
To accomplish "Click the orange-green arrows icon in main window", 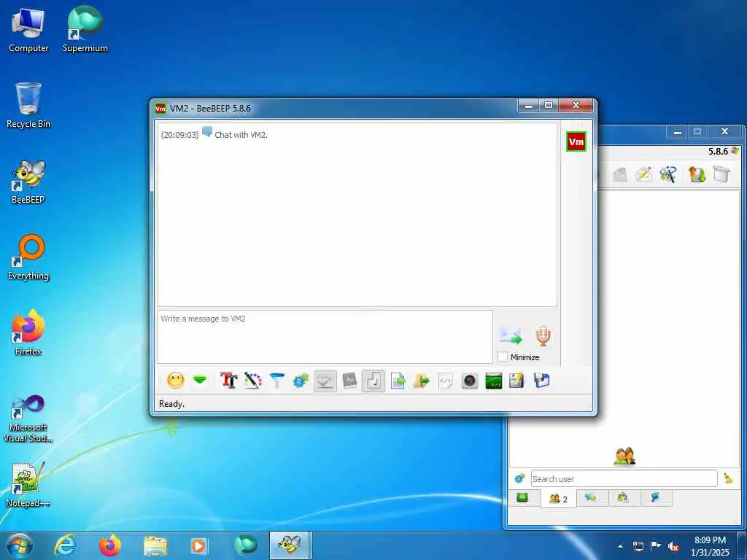I will (x=697, y=174).
